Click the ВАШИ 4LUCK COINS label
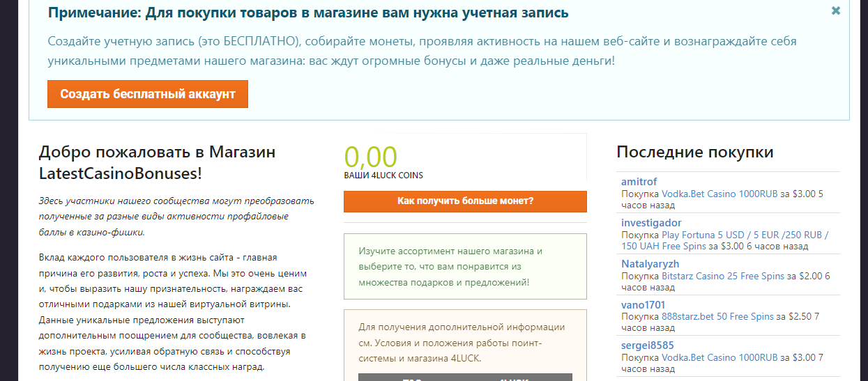The width and height of the screenshot is (868, 381). pyautogui.click(x=383, y=176)
